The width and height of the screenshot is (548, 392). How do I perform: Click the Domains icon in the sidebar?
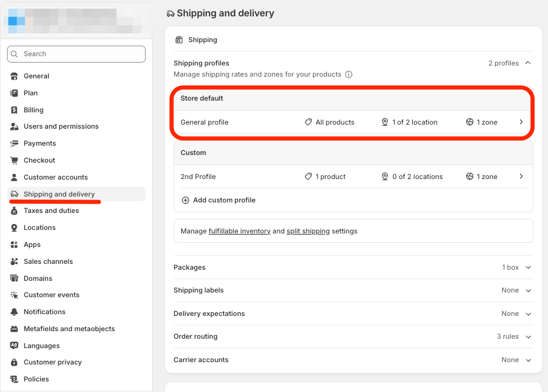click(x=14, y=278)
